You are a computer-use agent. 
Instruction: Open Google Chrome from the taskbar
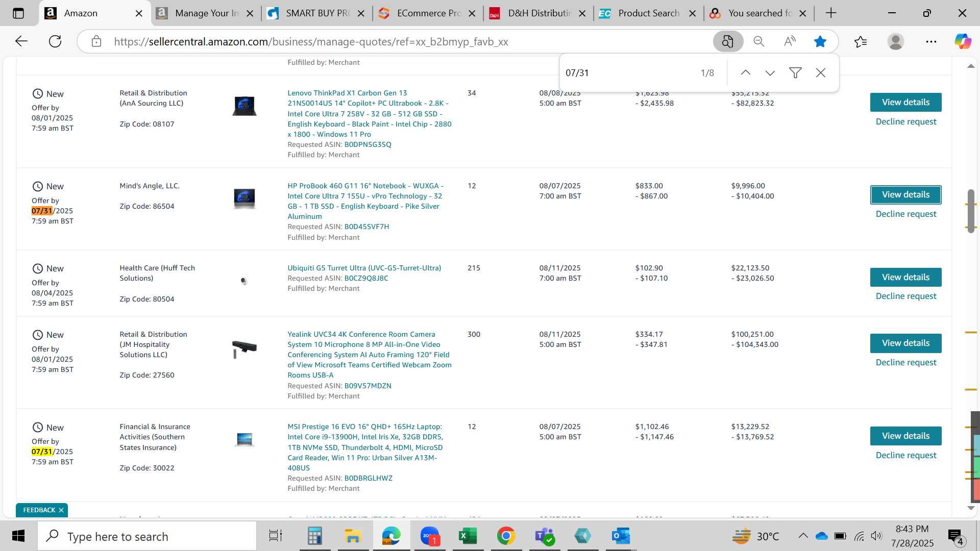506,536
